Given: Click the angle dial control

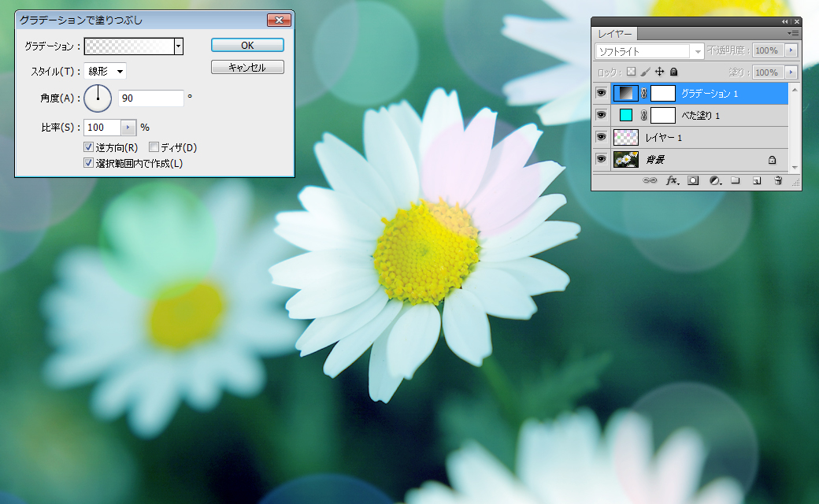Looking at the screenshot, I should point(98,98).
